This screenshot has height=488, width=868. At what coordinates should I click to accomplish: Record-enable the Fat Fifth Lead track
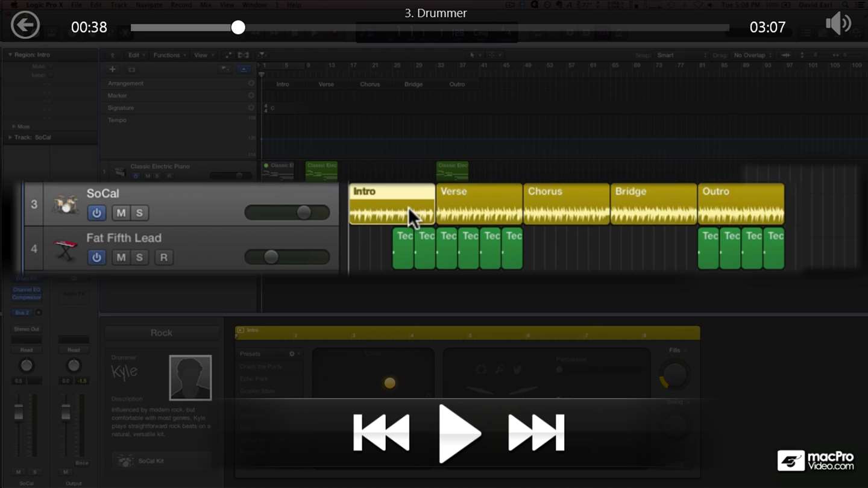pyautogui.click(x=163, y=257)
